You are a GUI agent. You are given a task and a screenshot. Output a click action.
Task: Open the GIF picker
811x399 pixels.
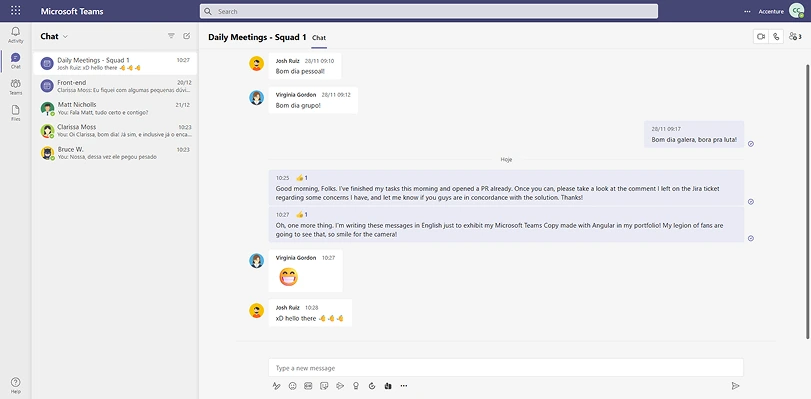tap(308, 386)
